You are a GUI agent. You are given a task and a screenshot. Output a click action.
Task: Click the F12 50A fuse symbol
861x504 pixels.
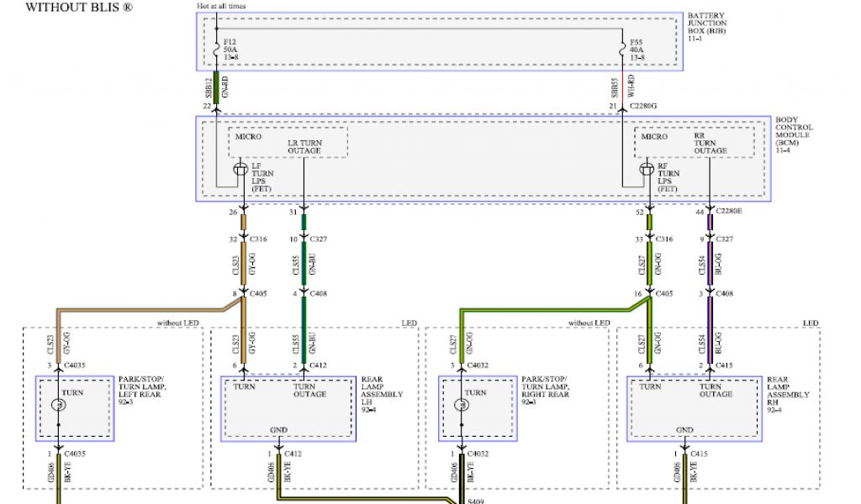217,47
